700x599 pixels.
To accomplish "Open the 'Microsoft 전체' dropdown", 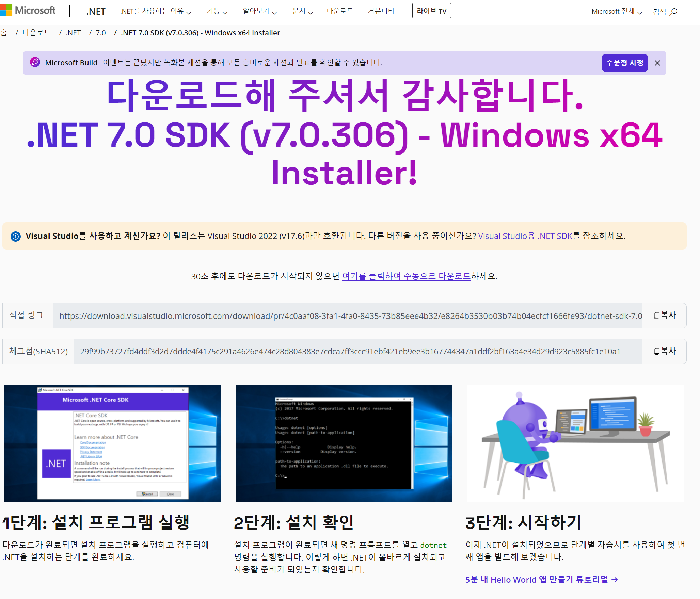I will coord(617,12).
